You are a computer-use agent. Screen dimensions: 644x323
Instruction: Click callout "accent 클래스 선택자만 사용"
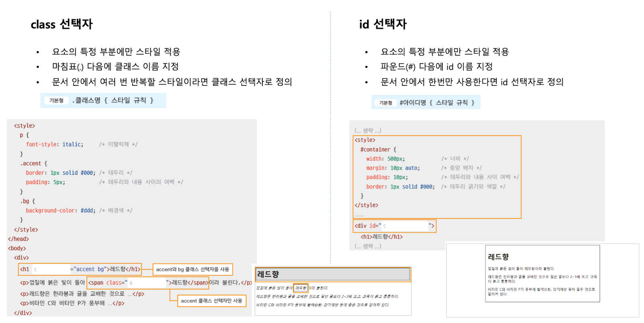click(x=212, y=301)
